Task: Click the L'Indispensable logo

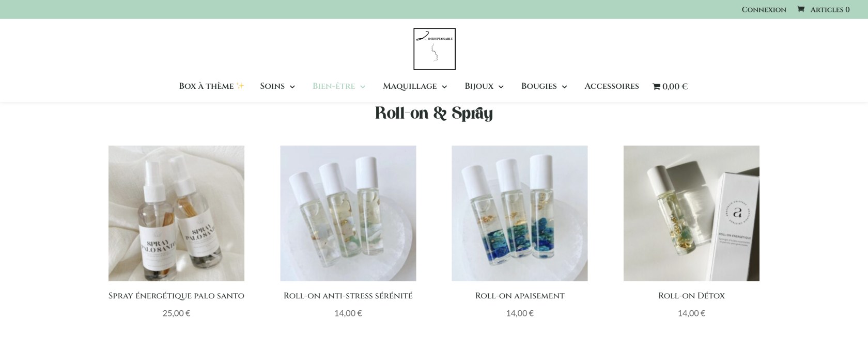Action: pos(434,49)
